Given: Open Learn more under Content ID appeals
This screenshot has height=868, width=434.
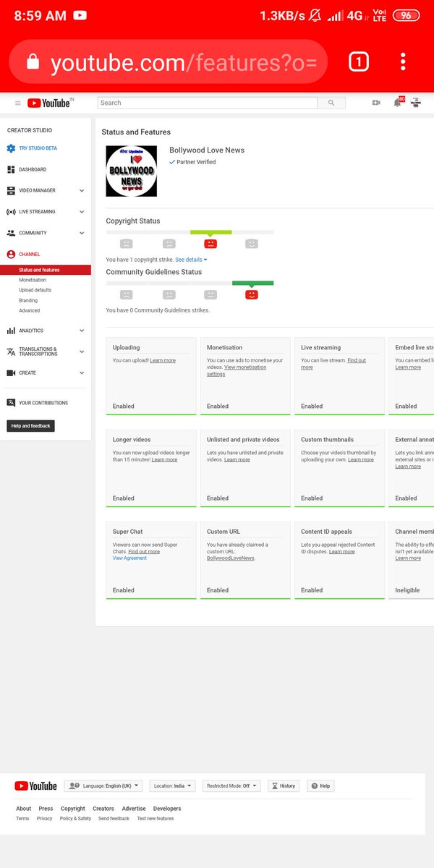Looking at the screenshot, I should [342, 551].
